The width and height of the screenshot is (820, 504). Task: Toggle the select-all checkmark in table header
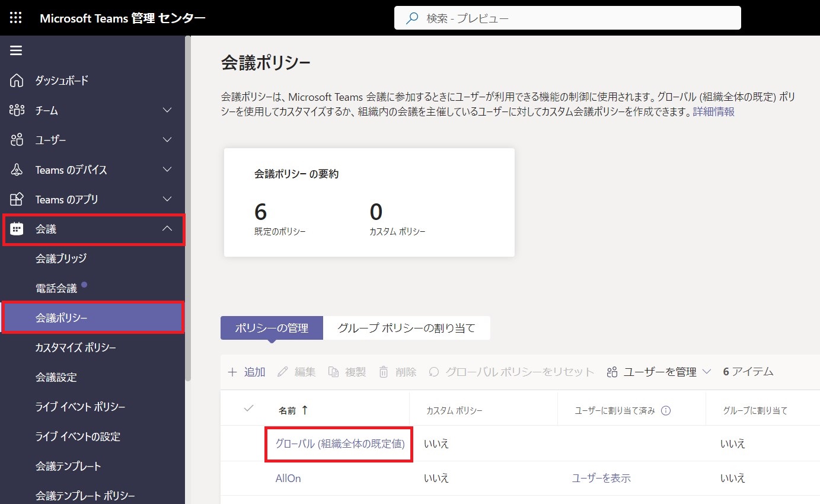[x=249, y=408]
